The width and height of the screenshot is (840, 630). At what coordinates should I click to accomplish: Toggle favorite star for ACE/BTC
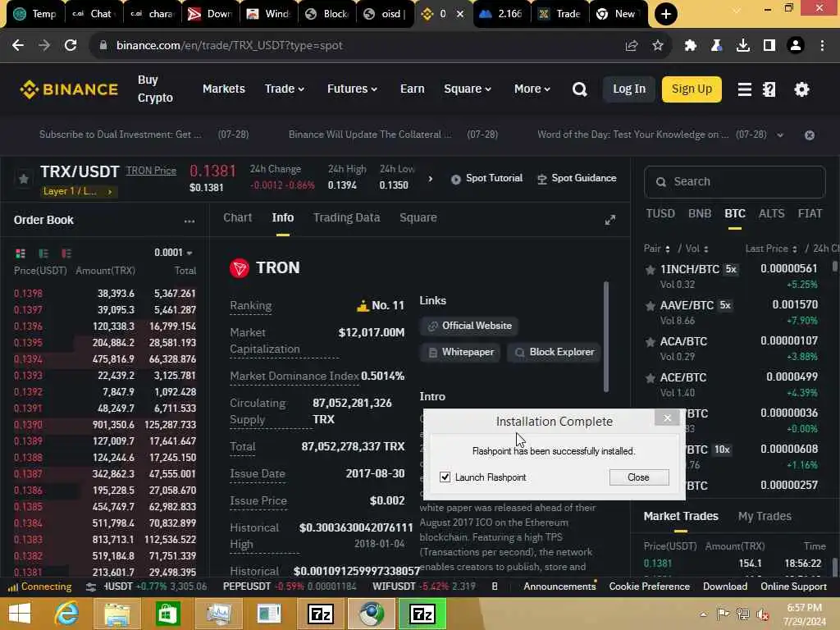coord(651,378)
